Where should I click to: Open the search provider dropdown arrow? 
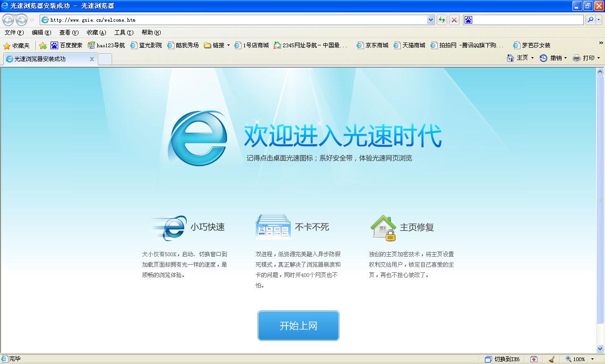click(x=599, y=20)
